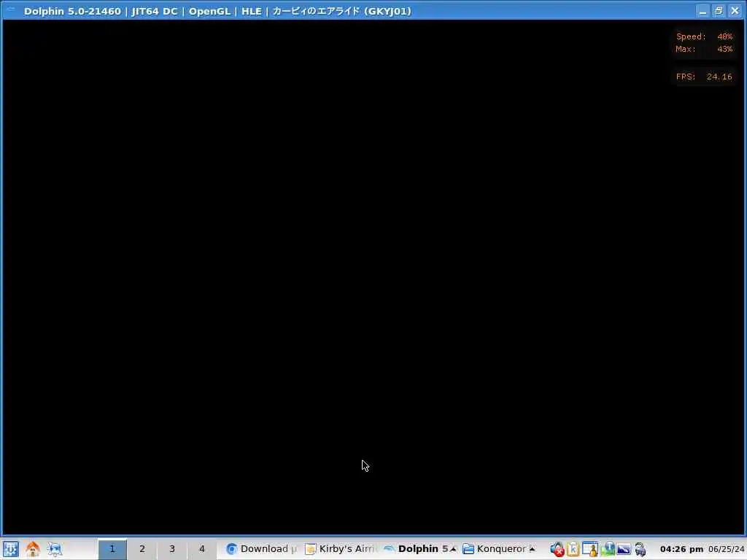Activate the Download taskbar entry
The height and width of the screenshot is (560, 747).
click(x=261, y=549)
